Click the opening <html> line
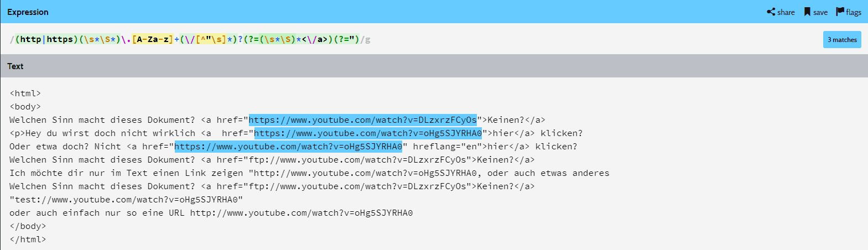This screenshot has height=250, width=868. coord(25,93)
